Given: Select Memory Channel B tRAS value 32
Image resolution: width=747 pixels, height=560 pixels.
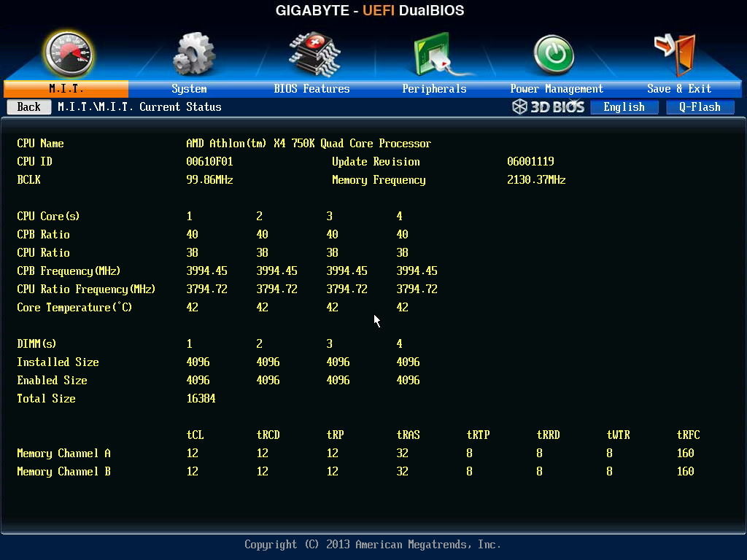Looking at the screenshot, I should [403, 471].
